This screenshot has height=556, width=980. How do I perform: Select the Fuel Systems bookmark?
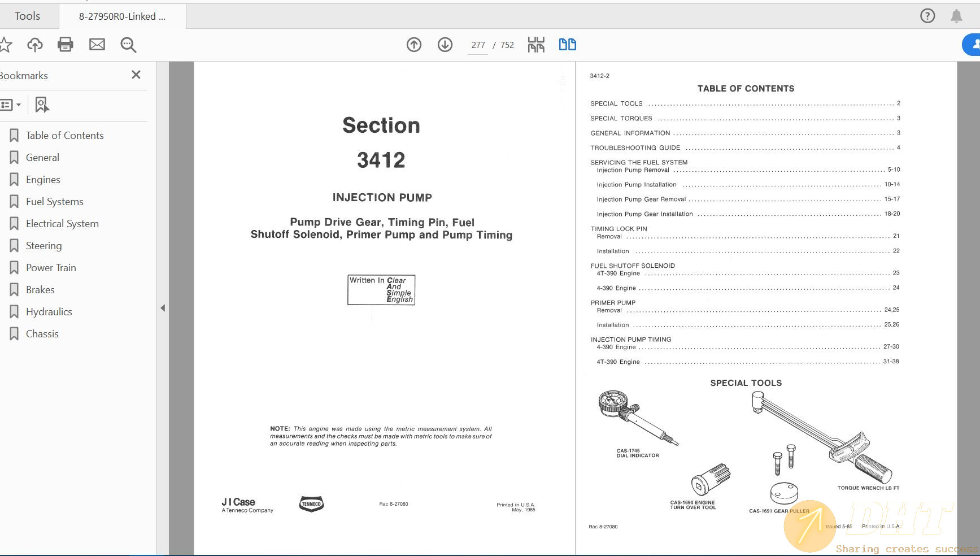[x=54, y=201]
